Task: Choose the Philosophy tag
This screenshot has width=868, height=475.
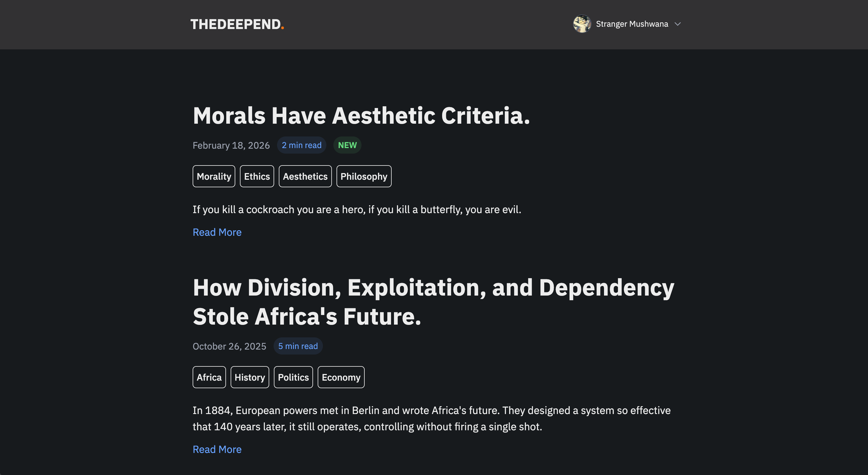Action: tap(364, 176)
